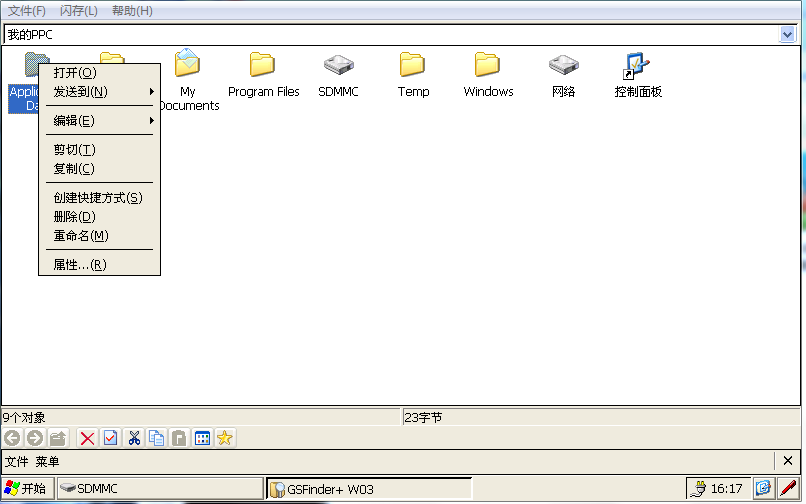This screenshot has width=806, height=504.
Task: Click the paste clipboard toolbar icon
Action: point(179,438)
